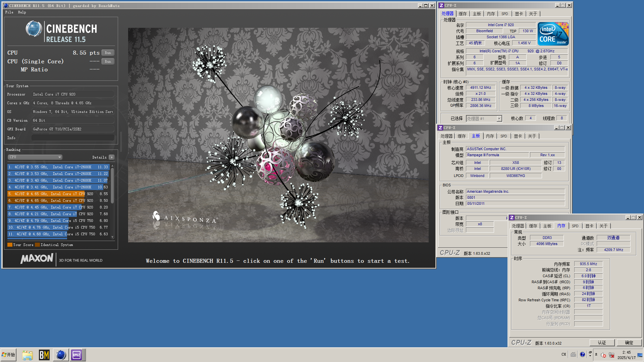Viewport: 644px width, 362px height.
Task: Select 关于 tab in processor CPU-Z window
Action: point(533,14)
